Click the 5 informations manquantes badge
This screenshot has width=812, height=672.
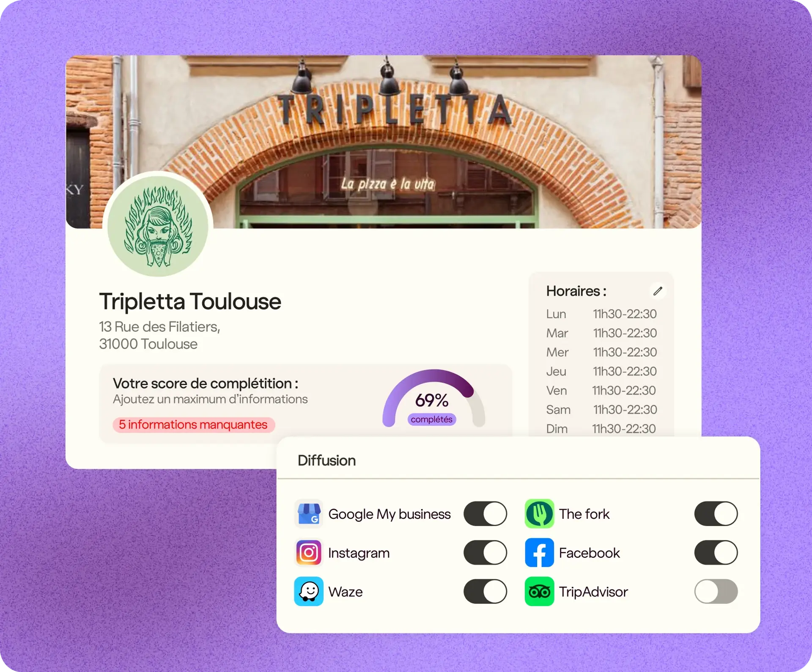click(194, 424)
